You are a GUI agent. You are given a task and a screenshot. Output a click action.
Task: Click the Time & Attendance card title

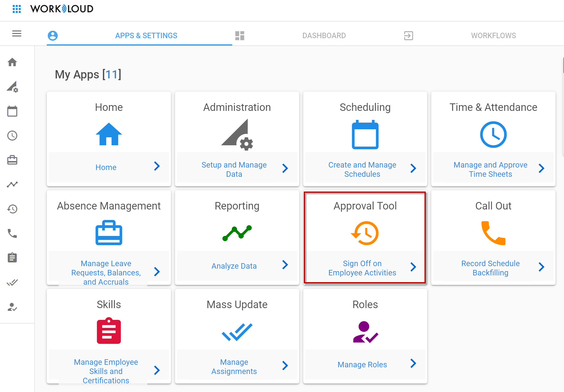493,107
